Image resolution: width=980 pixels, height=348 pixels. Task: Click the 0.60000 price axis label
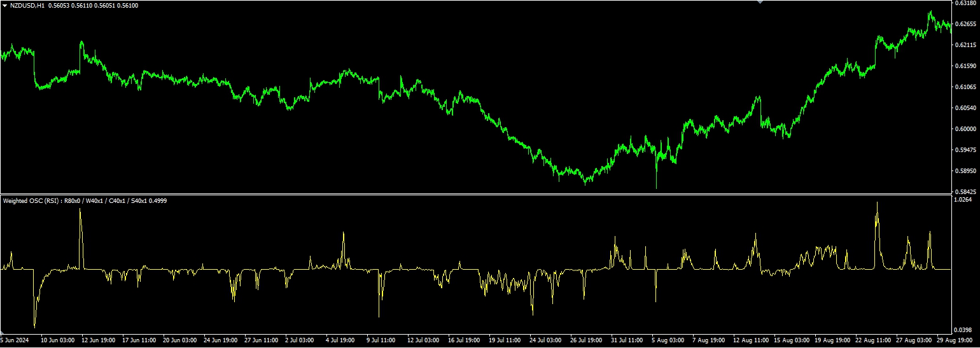pos(966,129)
